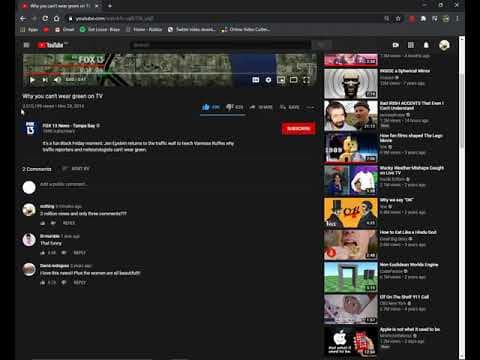The width and height of the screenshot is (480, 360).
Task: Expand the Sort By comments dropdown
Action: [76, 169]
